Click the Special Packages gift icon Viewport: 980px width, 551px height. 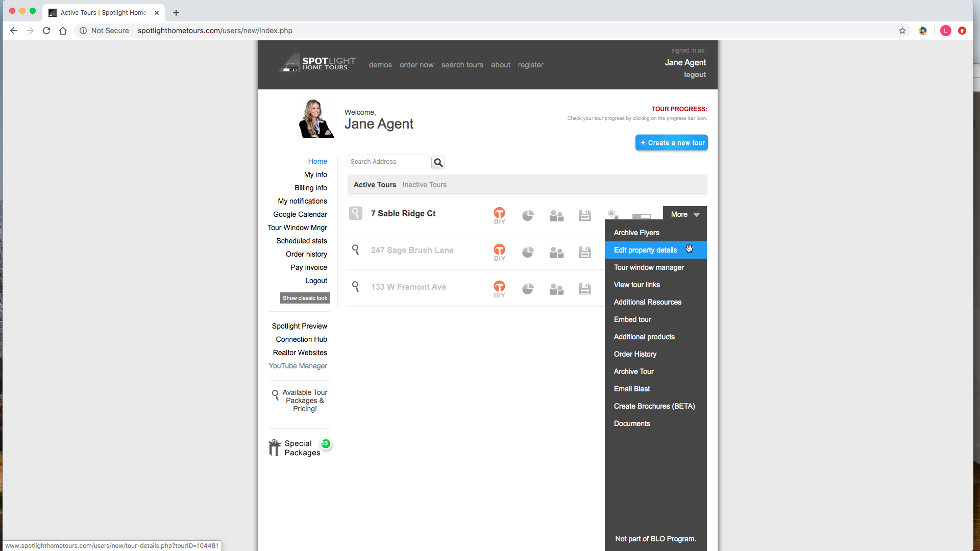click(x=275, y=447)
